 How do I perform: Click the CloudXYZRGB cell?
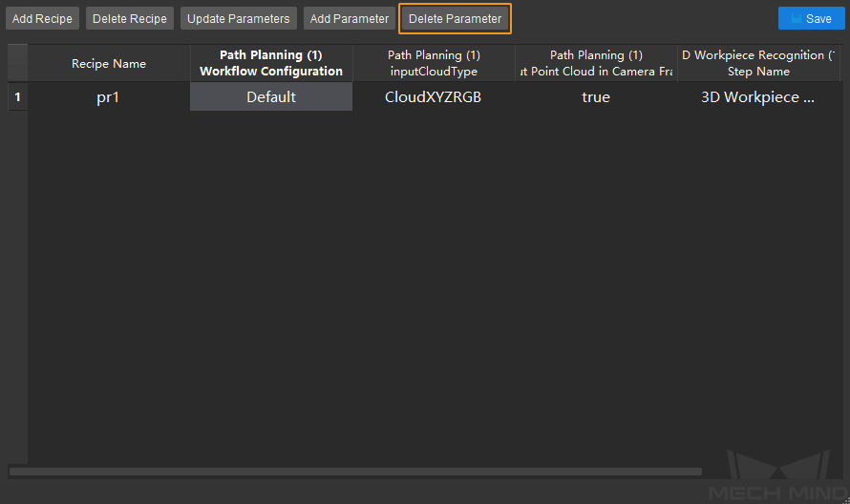[x=434, y=97]
